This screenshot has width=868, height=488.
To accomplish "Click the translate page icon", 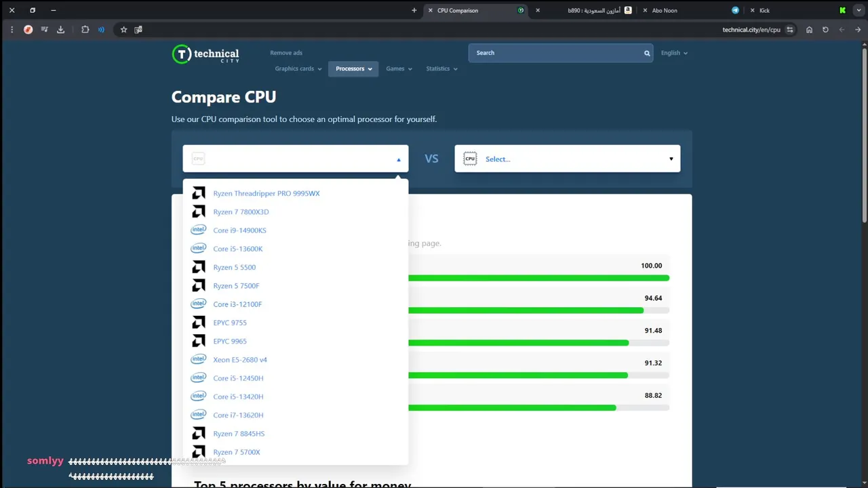I will [138, 30].
